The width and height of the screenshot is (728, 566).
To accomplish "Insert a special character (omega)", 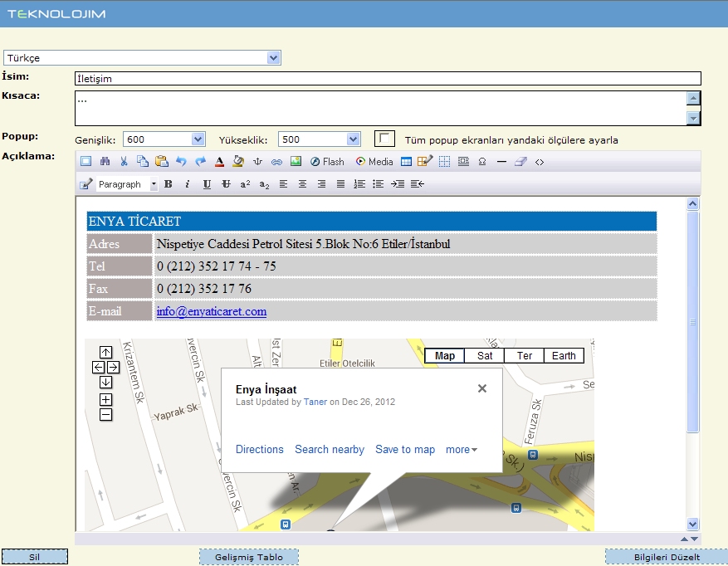I will coord(482,162).
